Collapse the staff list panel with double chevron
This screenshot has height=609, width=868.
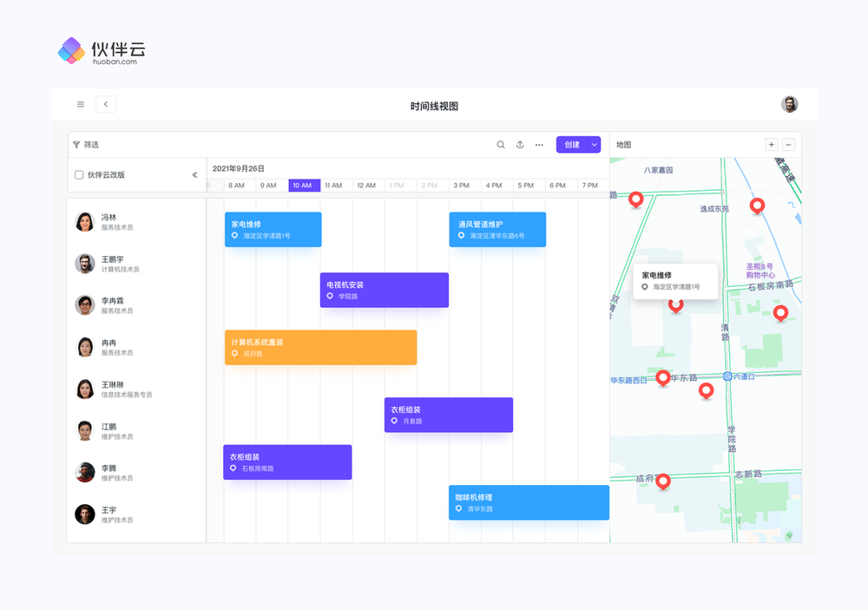pos(194,175)
